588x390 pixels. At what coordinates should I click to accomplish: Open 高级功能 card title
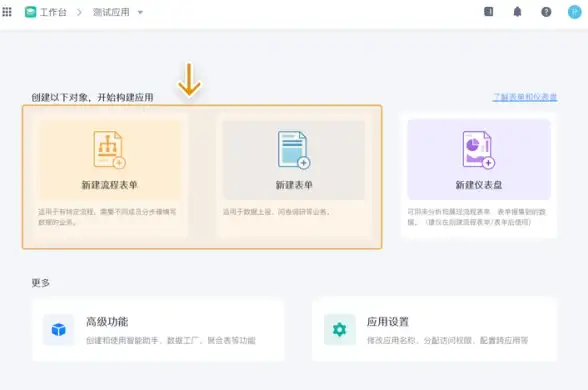coord(107,322)
